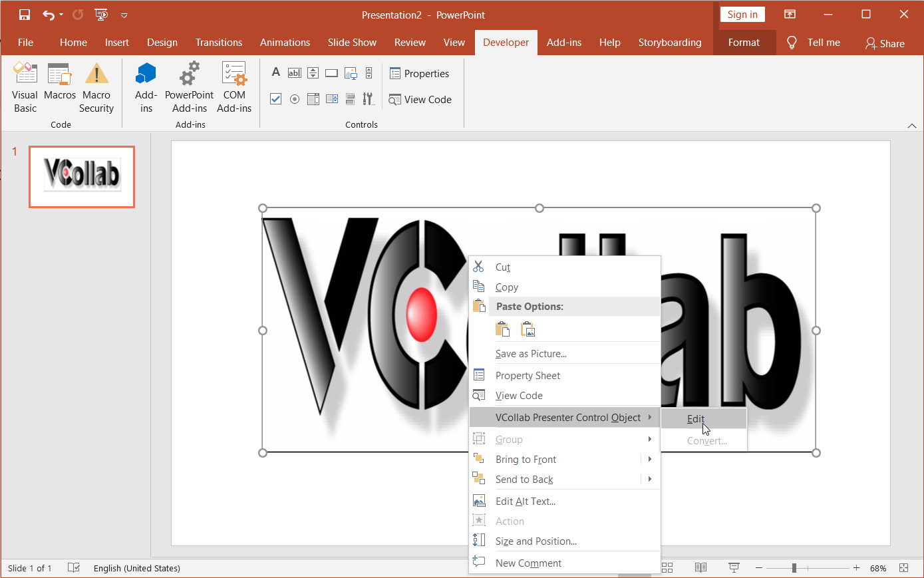Insert a Text Box control
924x578 pixels.
[295, 73]
